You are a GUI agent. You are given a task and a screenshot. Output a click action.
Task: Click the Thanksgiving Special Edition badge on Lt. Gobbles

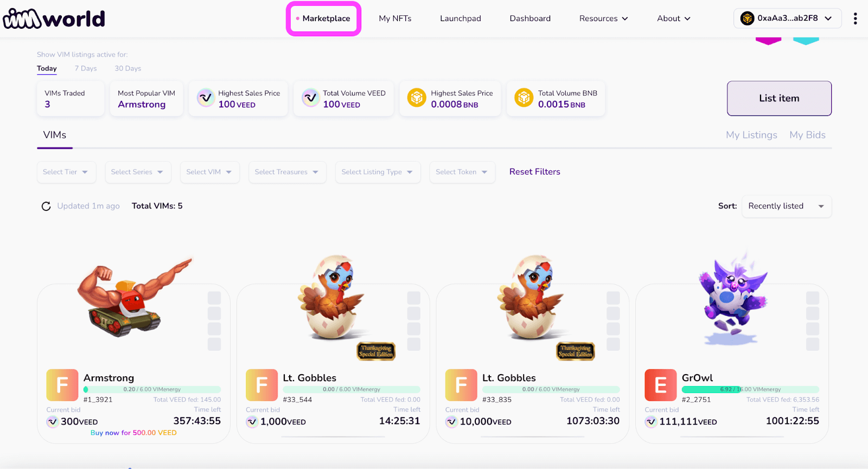pyautogui.click(x=376, y=351)
